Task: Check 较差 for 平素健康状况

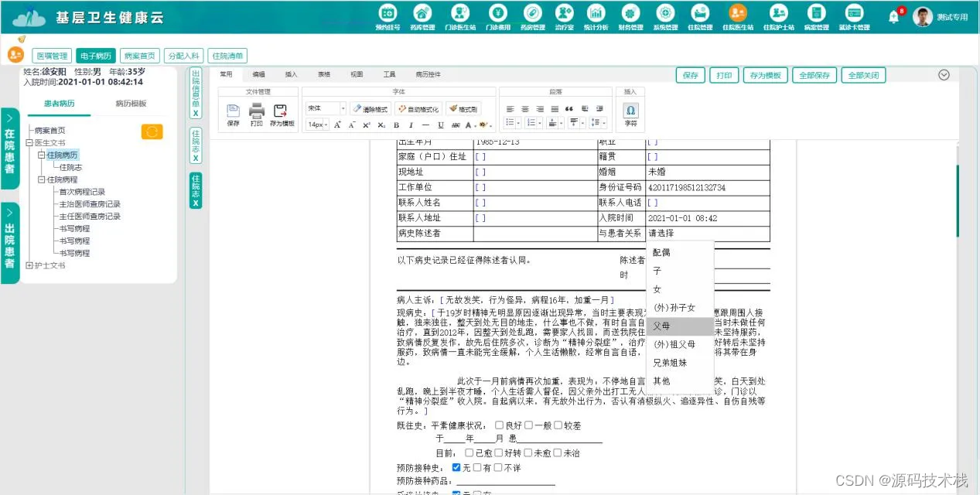Action: click(558, 425)
